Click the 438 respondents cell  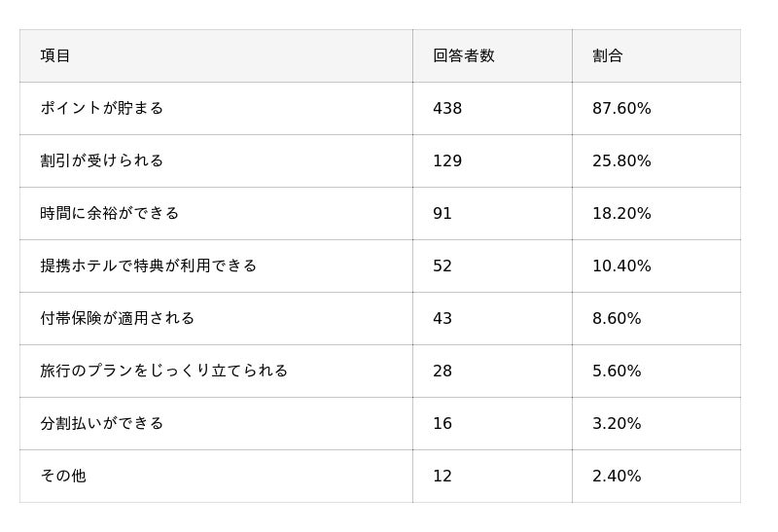click(x=447, y=109)
